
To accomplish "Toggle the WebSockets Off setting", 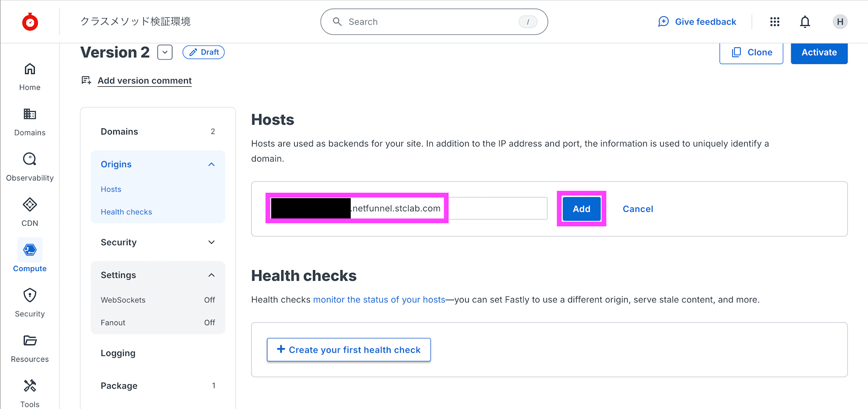I will click(209, 300).
